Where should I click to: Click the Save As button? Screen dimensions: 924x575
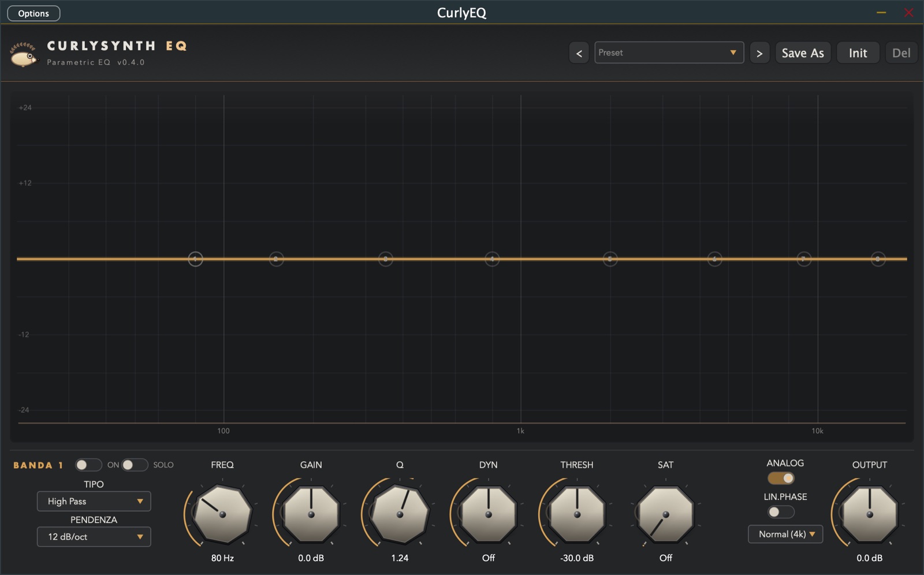coord(803,53)
